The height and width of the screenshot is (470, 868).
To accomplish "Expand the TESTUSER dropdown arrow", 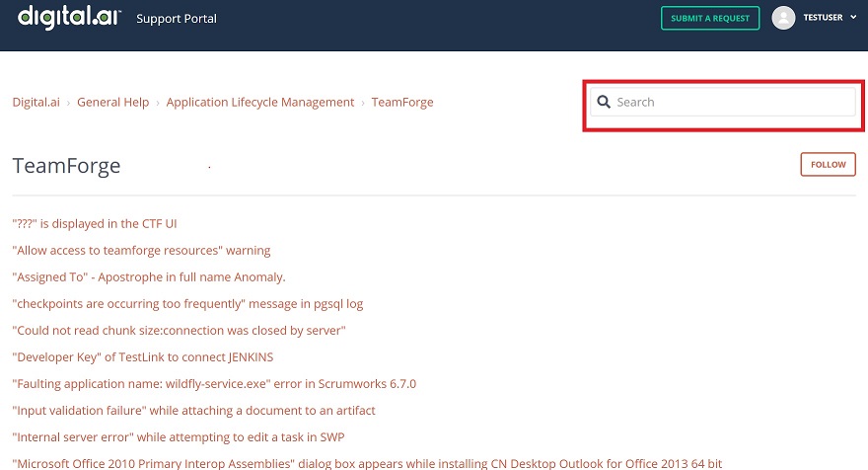I will (x=853, y=18).
